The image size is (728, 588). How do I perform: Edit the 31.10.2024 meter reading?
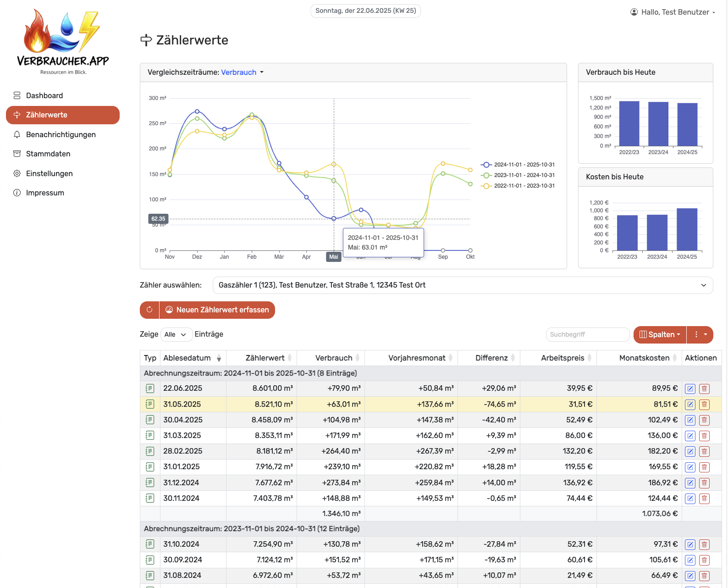690,544
